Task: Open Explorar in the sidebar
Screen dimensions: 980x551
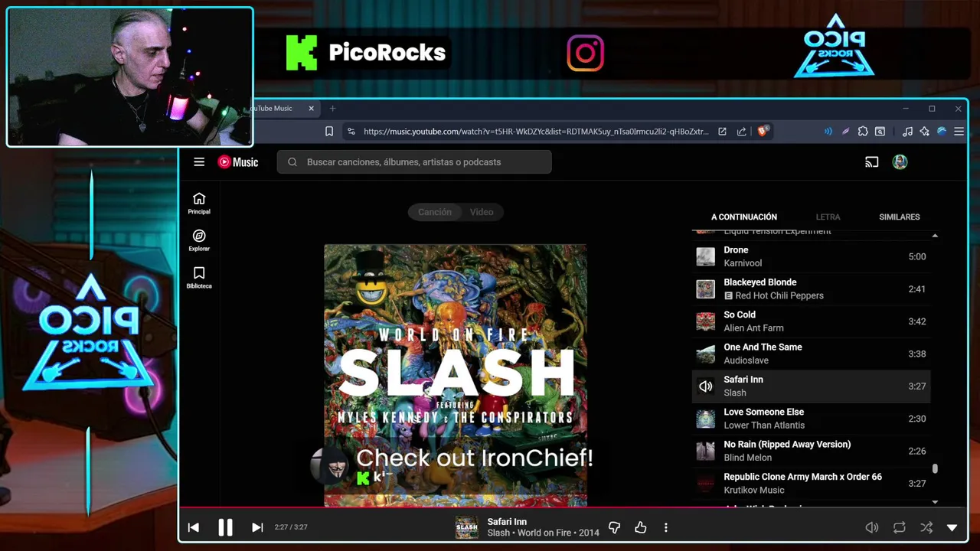Action: pyautogui.click(x=199, y=240)
